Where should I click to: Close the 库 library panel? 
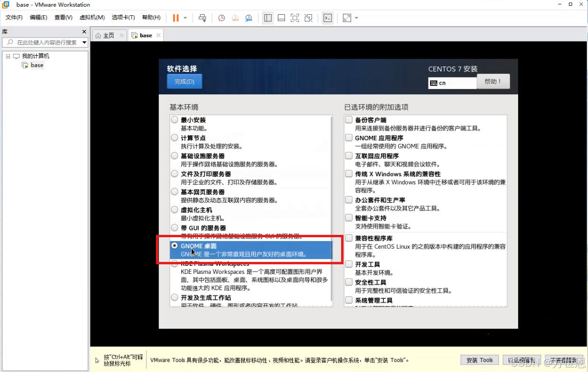[84, 32]
